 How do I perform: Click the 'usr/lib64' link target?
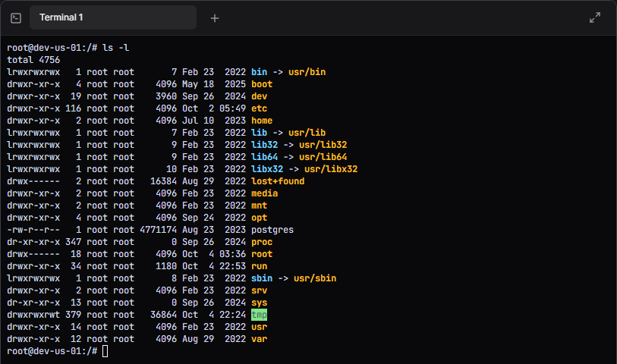coord(323,157)
